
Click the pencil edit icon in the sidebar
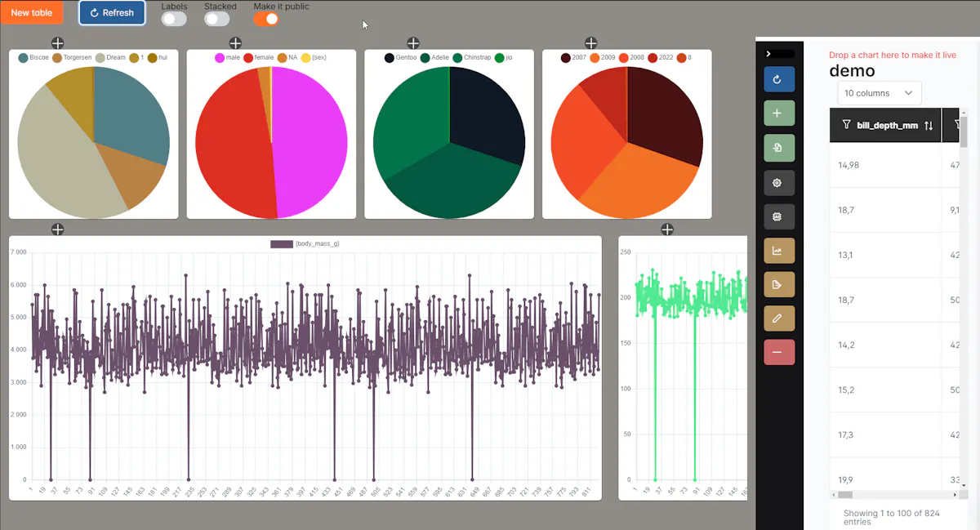[779, 318]
